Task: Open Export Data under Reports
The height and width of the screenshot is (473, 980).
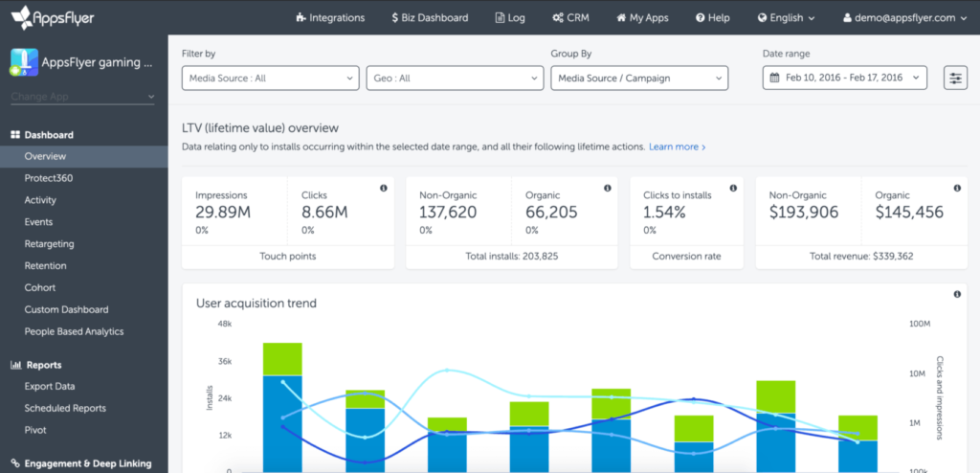Action: tap(50, 387)
